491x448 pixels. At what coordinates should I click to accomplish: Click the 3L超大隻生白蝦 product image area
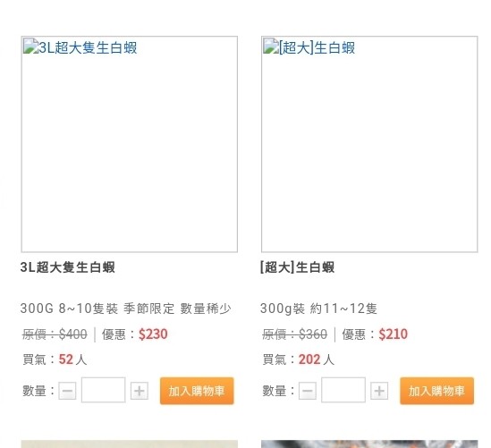click(x=130, y=144)
